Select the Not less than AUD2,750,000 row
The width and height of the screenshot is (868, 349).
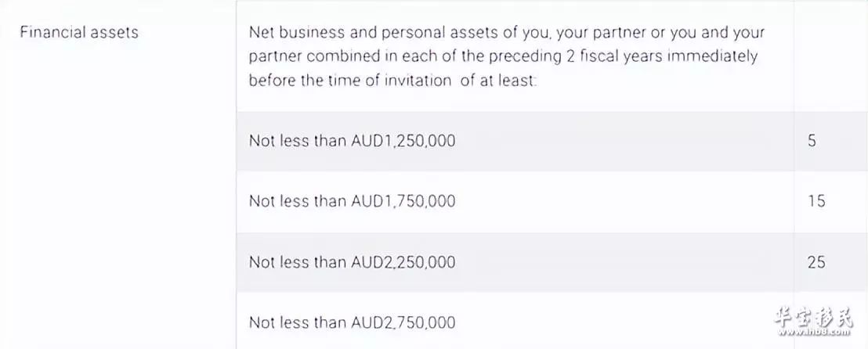pos(552,321)
